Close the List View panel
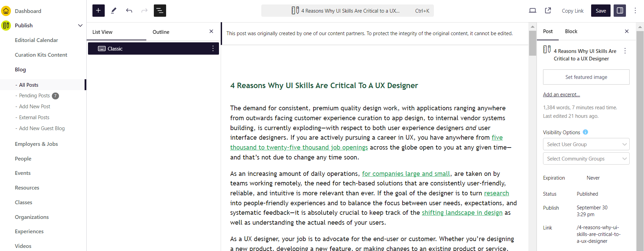The image size is (644, 251). (211, 31)
